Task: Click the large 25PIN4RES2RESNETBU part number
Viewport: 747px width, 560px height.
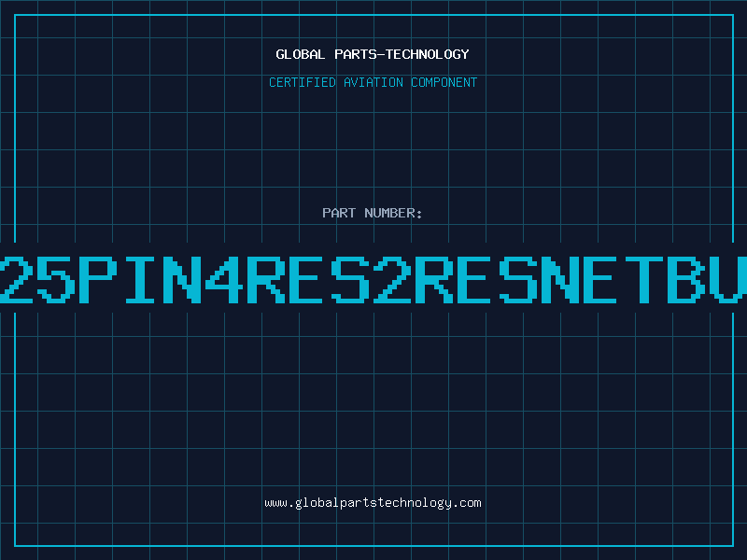Action: (373, 280)
